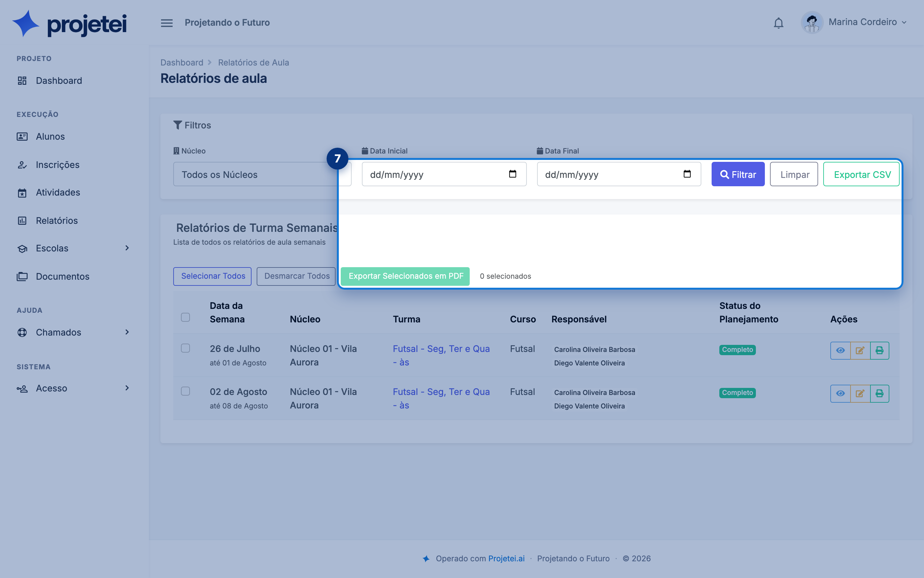Click Desmarcar Todos button
Image resolution: width=924 pixels, height=578 pixels.
point(296,276)
